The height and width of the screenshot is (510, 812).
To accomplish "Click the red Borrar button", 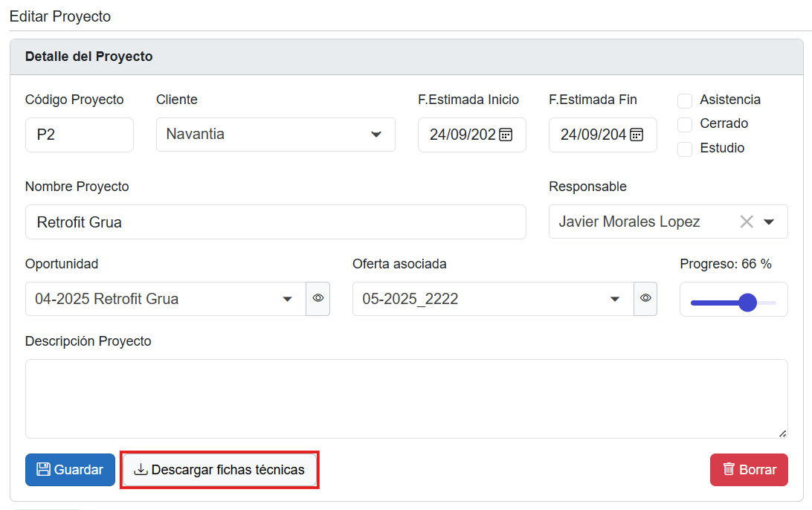I will pos(749,470).
